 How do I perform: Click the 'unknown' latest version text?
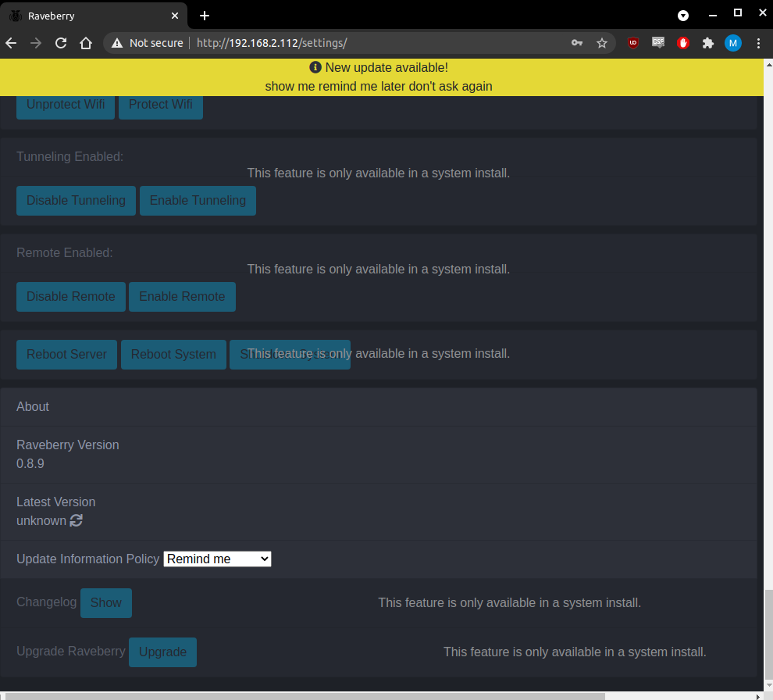tap(41, 520)
